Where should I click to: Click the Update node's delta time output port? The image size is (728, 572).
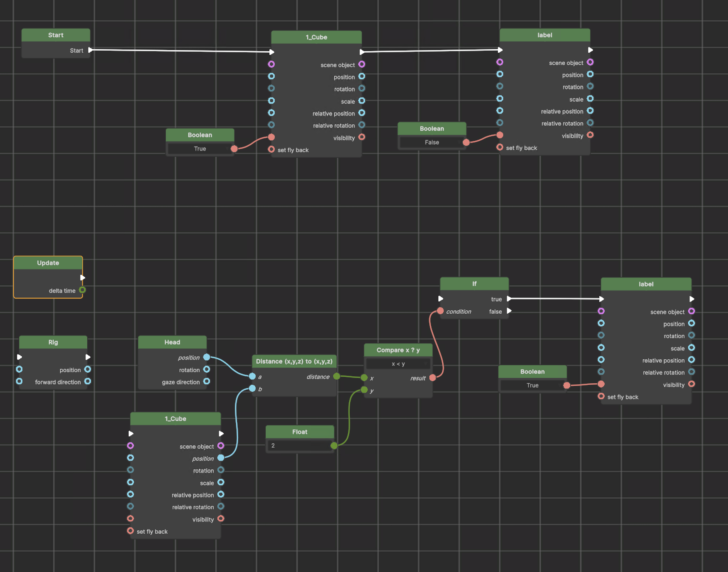click(x=82, y=290)
